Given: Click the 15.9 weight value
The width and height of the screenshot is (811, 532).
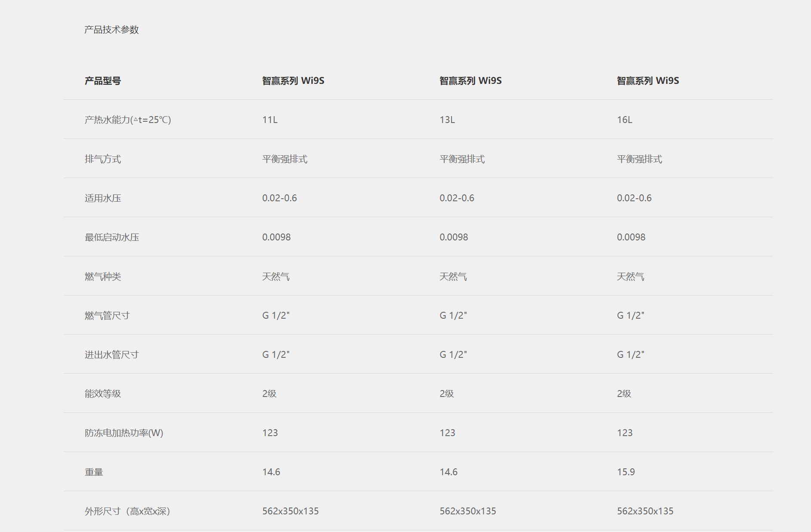Looking at the screenshot, I should click(x=626, y=472).
